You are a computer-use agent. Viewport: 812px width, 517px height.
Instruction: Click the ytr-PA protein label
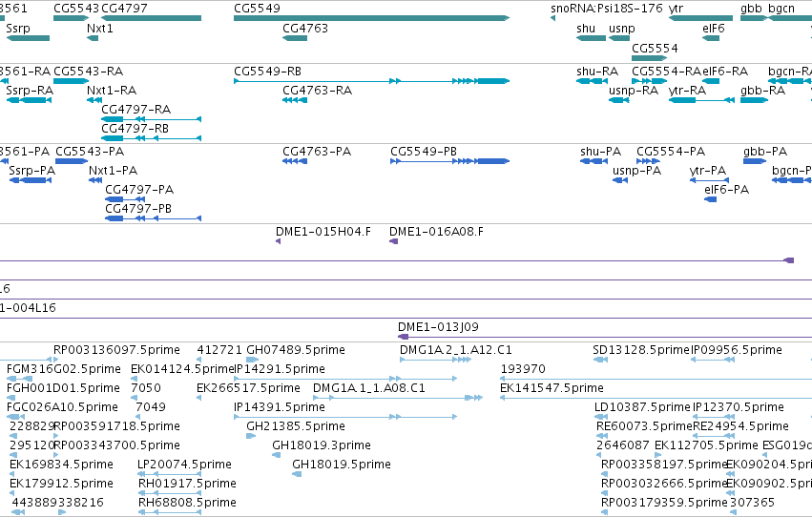[x=707, y=170]
